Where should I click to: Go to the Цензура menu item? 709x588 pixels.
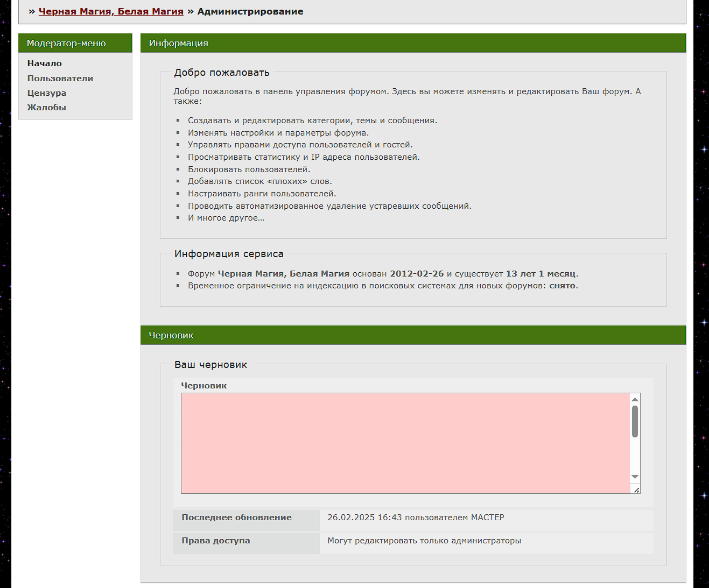coord(47,93)
